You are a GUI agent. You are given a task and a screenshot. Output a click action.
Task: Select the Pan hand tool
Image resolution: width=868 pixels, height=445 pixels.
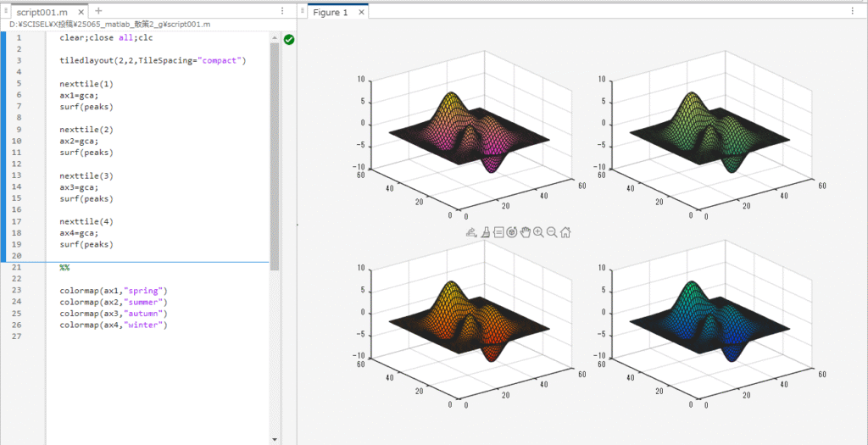point(525,232)
